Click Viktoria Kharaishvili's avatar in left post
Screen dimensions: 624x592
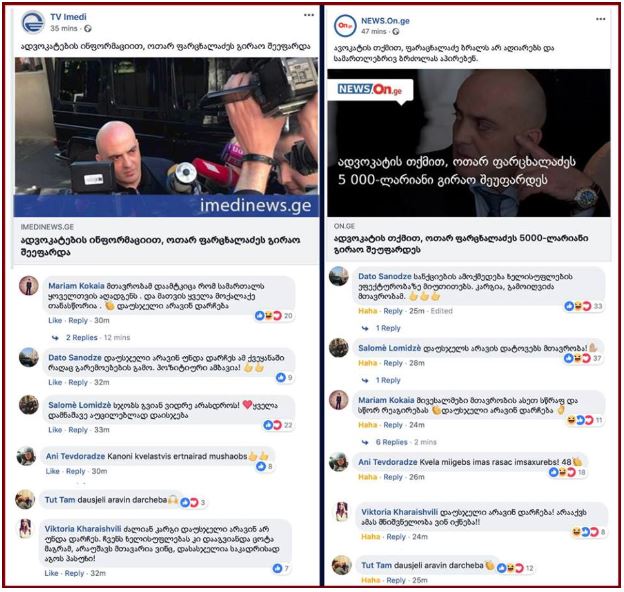pos(25,528)
